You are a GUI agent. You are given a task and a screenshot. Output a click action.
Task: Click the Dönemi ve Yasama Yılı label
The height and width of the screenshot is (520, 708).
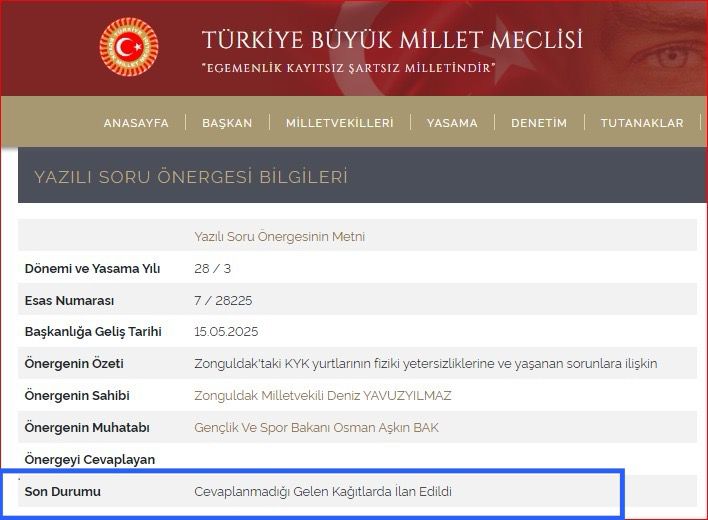(92, 269)
